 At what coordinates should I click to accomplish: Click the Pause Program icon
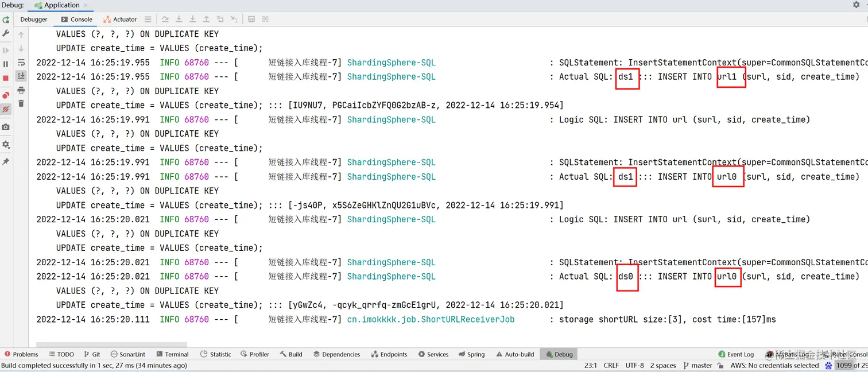coord(6,64)
